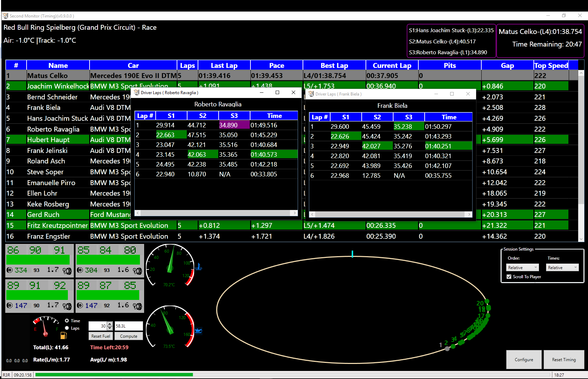Viewport: 588px width, 379px height.
Task: Click the brake disc icon beside 334
Action: pyautogui.click(x=10, y=270)
